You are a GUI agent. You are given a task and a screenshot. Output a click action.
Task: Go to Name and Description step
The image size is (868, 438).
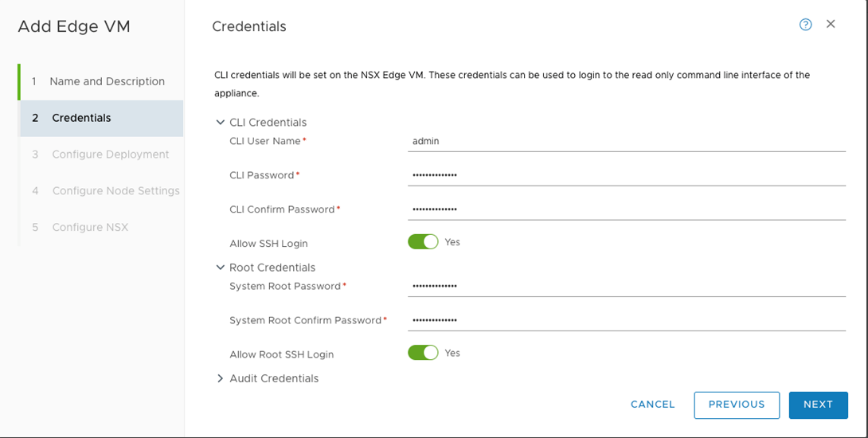(107, 81)
